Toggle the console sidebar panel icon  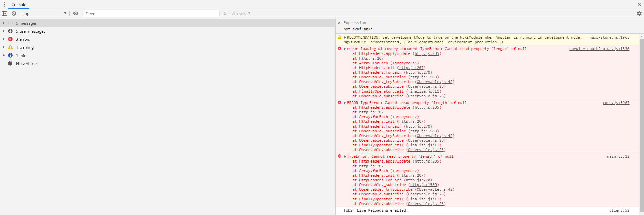point(5,14)
